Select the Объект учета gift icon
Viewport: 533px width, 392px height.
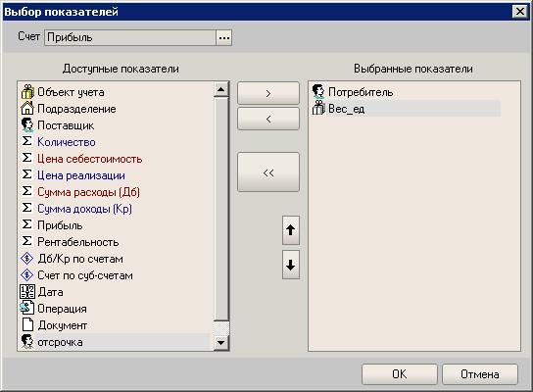[x=27, y=92]
